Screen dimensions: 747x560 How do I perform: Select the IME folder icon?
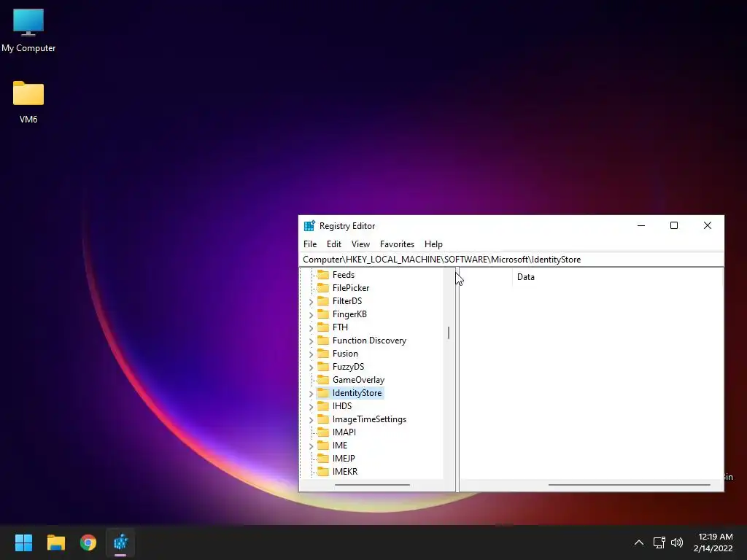point(323,446)
